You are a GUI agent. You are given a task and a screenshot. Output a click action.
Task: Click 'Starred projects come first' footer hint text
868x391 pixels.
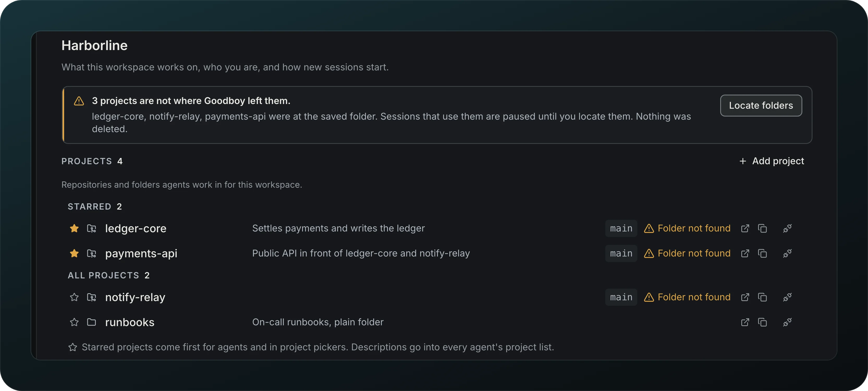click(318, 347)
